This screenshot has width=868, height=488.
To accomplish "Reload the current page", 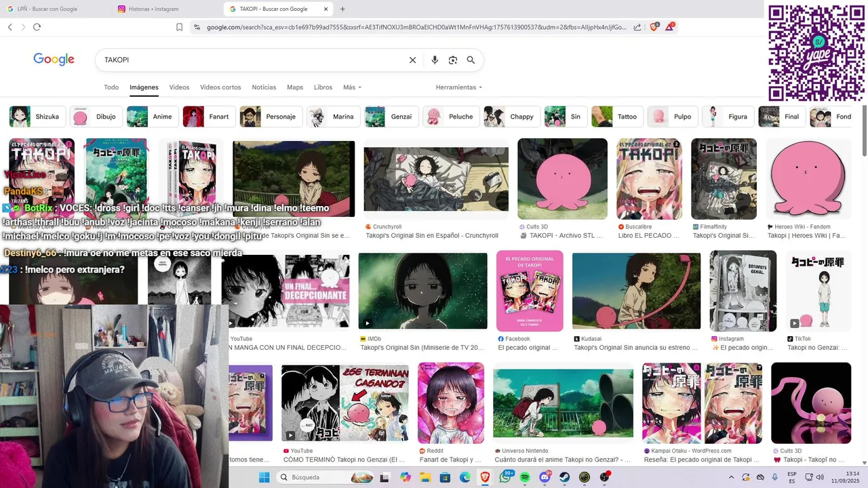I will tap(37, 27).
